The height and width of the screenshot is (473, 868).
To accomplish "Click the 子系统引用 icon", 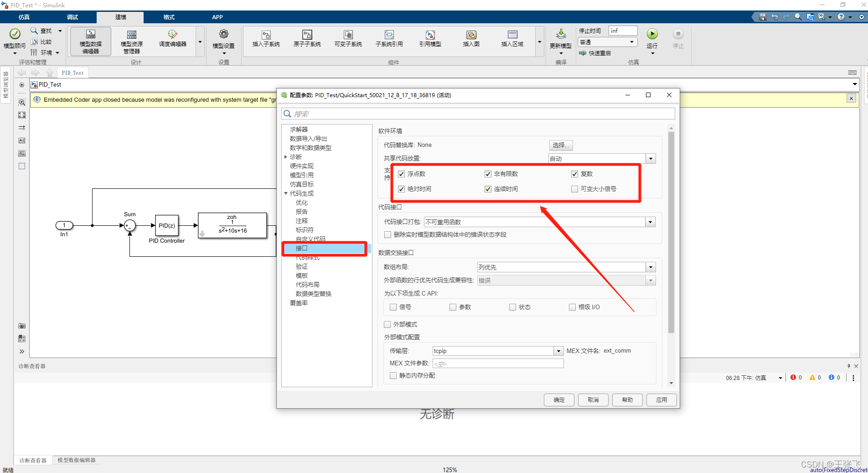I will [x=389, y=35].
